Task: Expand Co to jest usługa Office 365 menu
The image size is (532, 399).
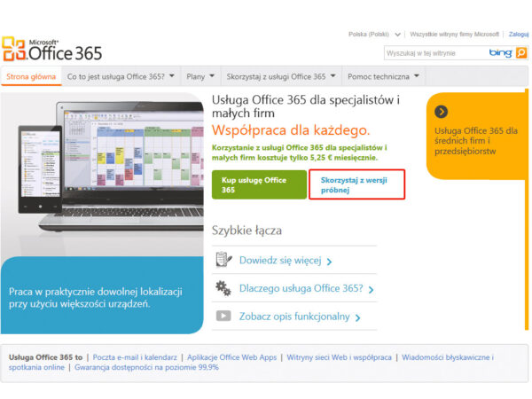Action: tap(121, 77)
